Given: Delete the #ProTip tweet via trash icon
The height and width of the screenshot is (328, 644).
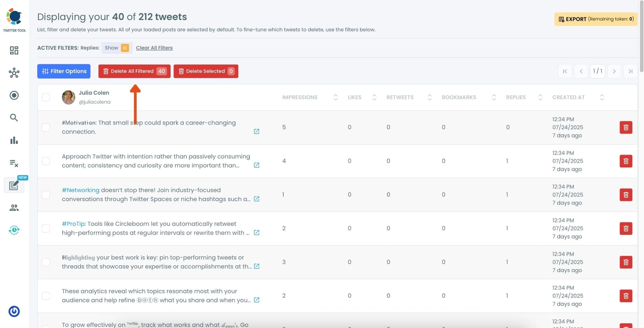Looking at the screenshot, I should tap(626, 229).
